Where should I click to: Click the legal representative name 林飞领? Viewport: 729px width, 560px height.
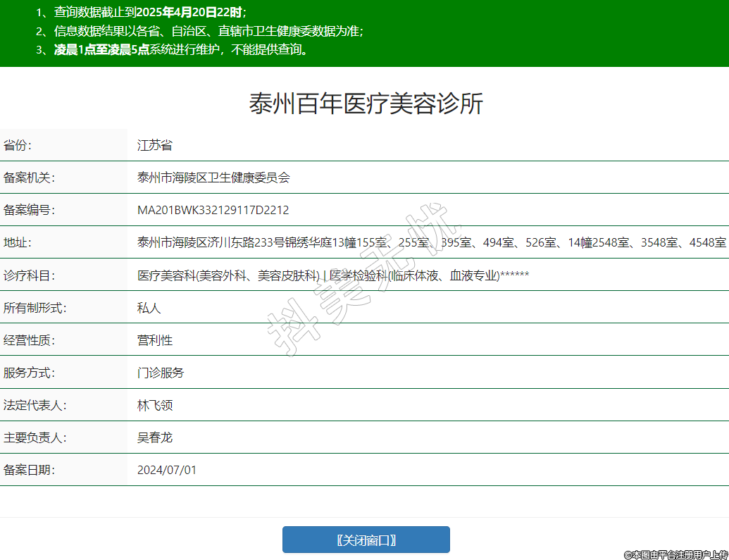click(155, 405)
